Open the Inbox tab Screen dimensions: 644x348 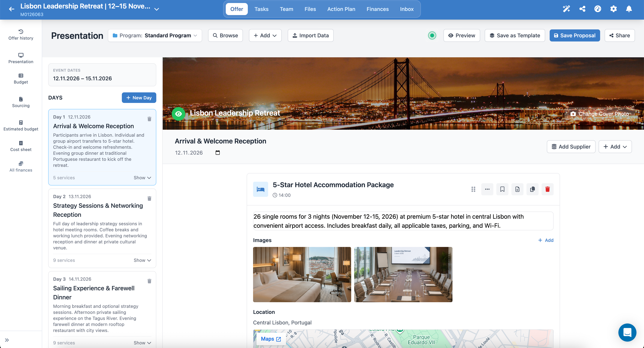(407, 9)
